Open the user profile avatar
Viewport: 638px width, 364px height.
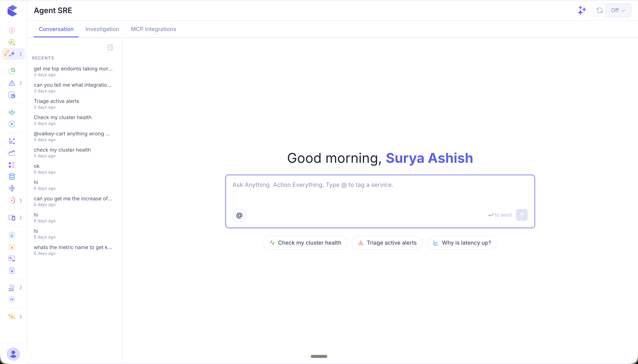(13, 354)
